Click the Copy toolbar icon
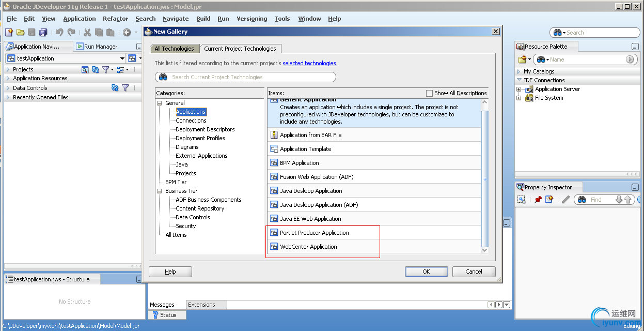644x331 pixels. point(99,33)
